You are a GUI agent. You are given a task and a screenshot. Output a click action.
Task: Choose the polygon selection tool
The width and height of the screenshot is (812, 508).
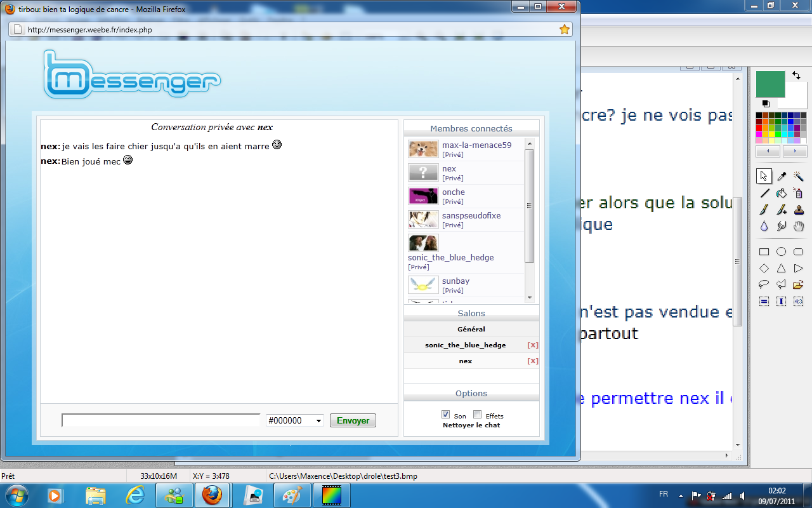(782, 285)
